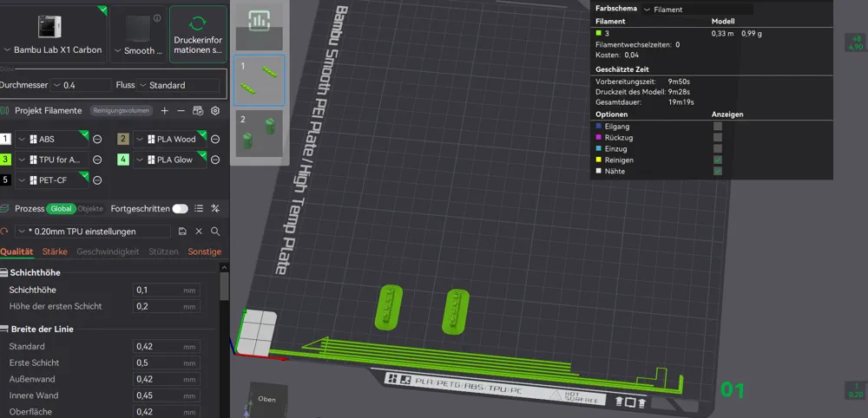
Task: Open the PLA Wood filament dropdown
Action: point(170,140)
